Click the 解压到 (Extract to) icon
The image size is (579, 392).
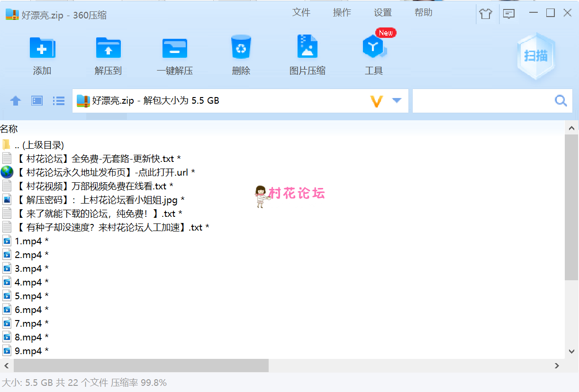pos(108,48)
